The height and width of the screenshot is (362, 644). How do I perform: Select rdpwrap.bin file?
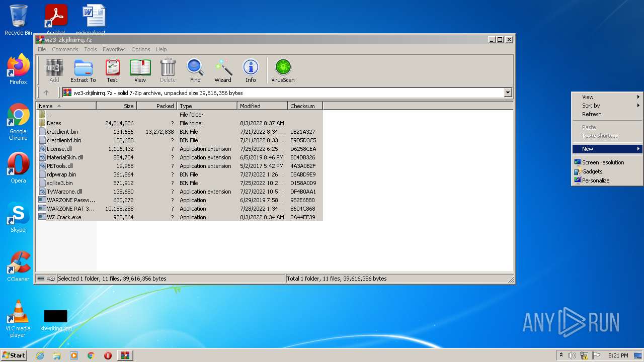coord(180,174)
